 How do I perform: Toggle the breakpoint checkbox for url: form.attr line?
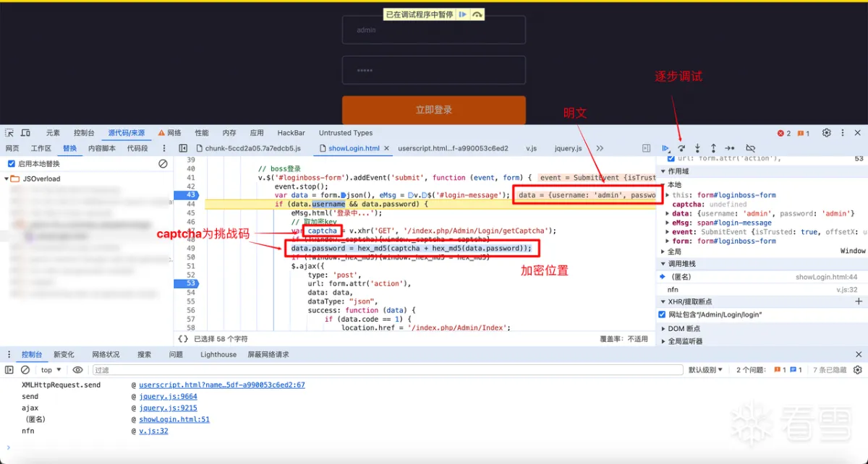click(670, 158)
